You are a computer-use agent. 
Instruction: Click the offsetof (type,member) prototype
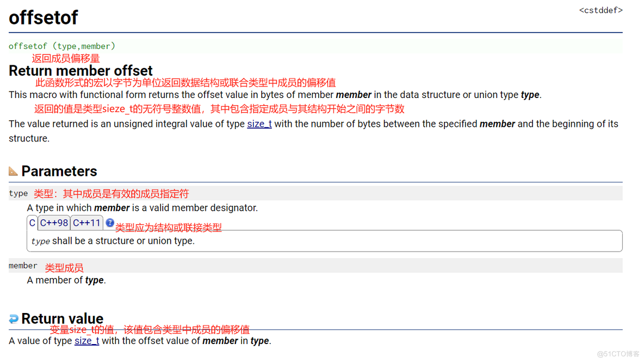(x=62, y=46)
